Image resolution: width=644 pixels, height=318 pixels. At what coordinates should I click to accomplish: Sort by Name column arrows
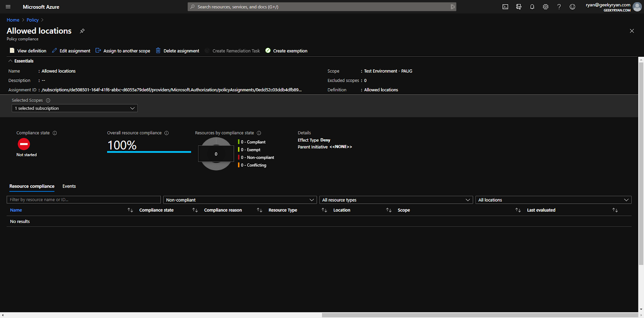[x=130, y=210]
